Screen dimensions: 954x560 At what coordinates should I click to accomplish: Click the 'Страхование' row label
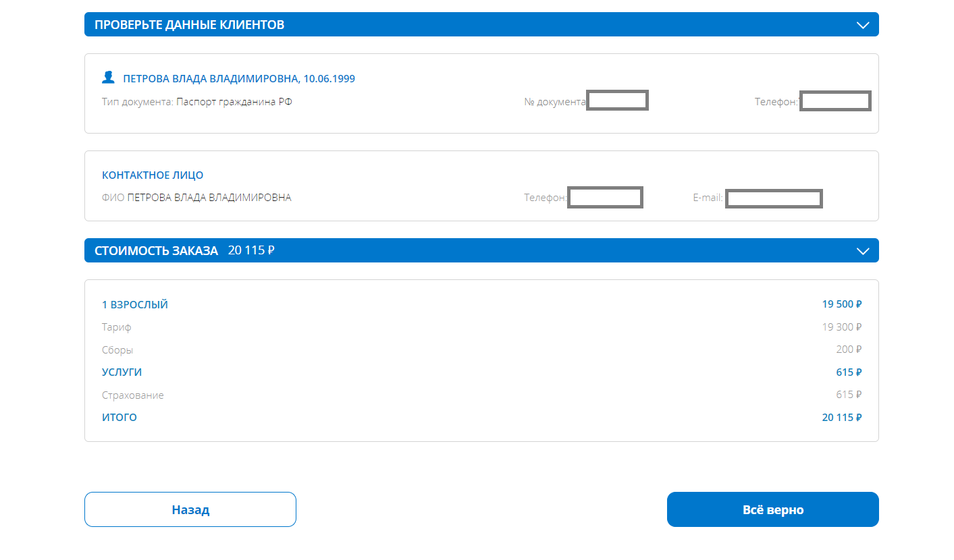(133, 395)
